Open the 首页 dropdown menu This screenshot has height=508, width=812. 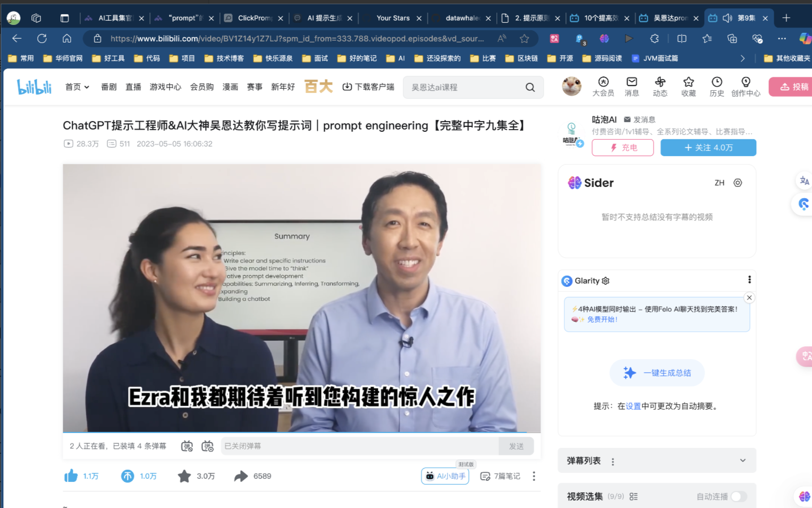[77, 87]
